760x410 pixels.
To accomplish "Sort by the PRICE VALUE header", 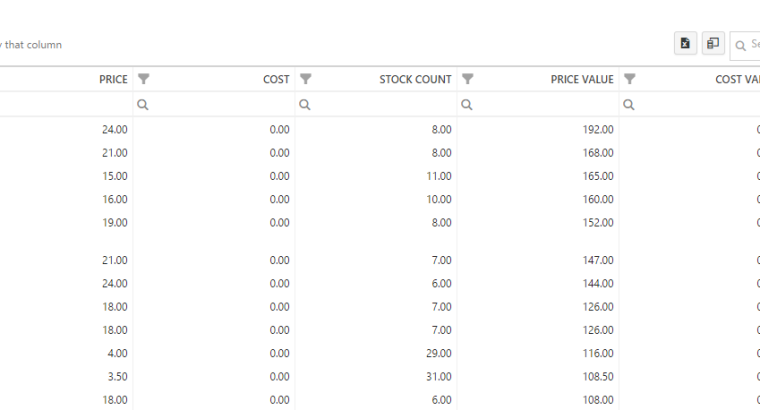I will (x=582, y=79).
